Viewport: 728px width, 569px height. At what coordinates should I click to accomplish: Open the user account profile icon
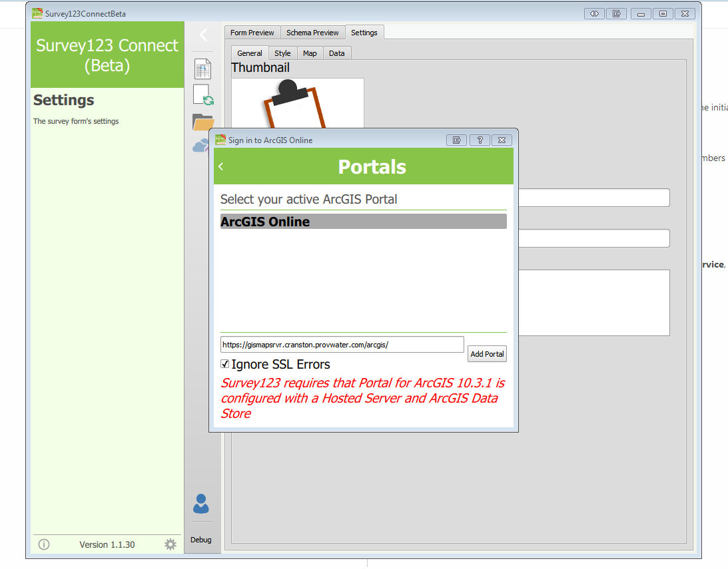tap(201, 504)
